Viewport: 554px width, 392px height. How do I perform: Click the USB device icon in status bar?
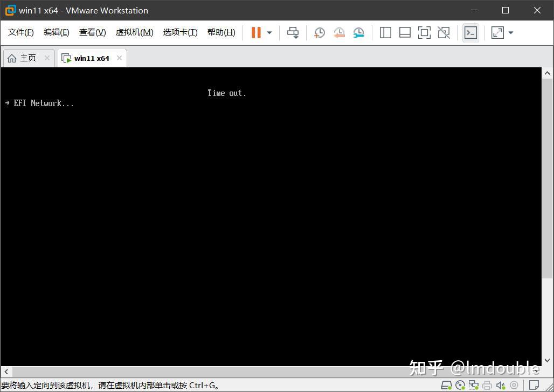click(x=515, y=385)
